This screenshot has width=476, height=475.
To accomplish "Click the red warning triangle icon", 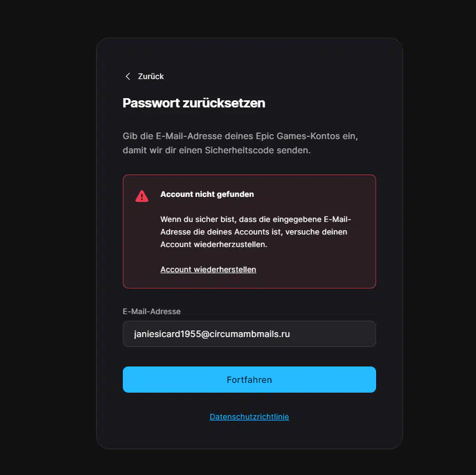I will pos(142,196).
